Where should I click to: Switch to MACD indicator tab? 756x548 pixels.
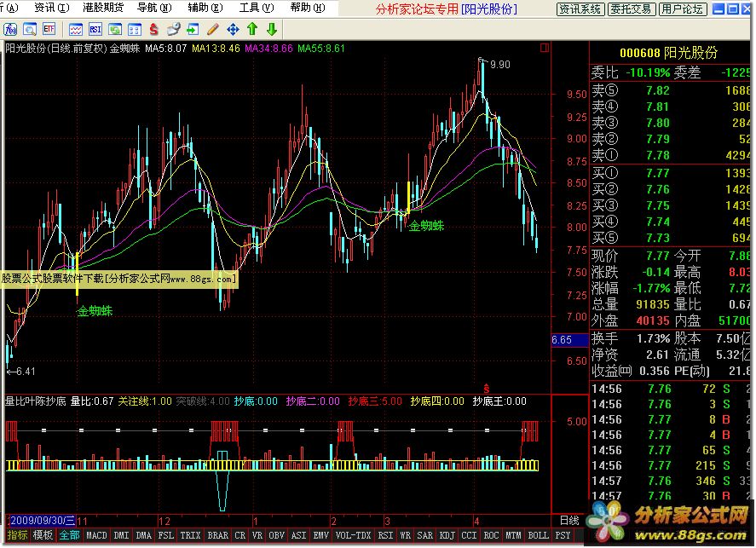coord(96,535)
